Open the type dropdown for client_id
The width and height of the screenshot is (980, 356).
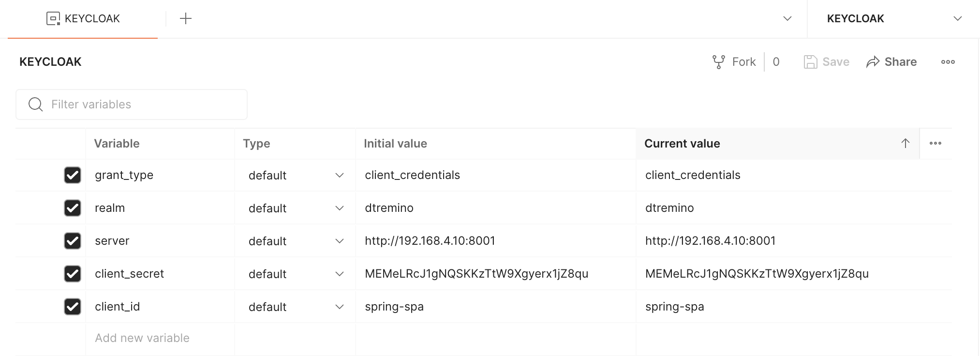[x=296, y=307]
